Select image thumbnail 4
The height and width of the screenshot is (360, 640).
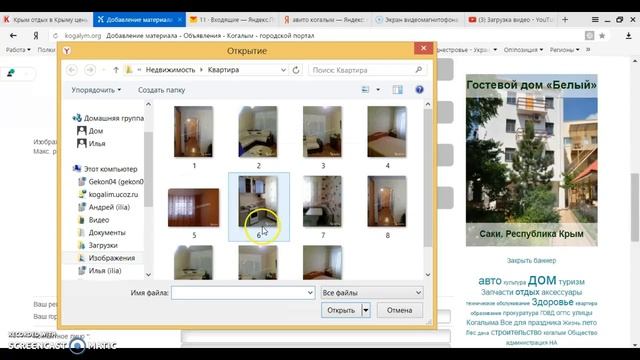click(x=387, y=131)
